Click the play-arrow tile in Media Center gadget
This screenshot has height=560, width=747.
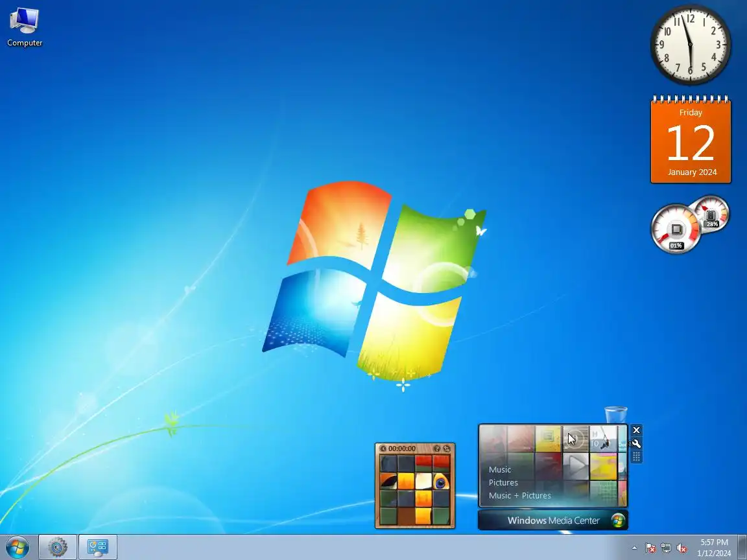(x=576, y=466)
